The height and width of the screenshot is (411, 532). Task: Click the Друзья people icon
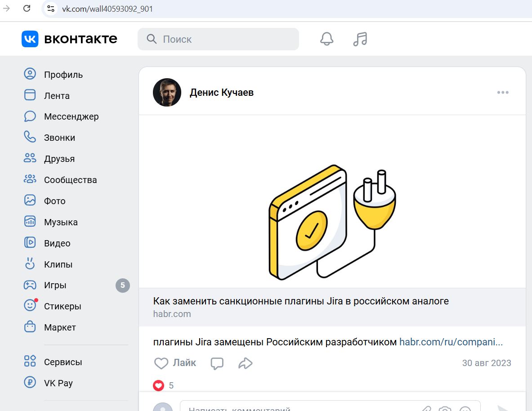[30, 158]
